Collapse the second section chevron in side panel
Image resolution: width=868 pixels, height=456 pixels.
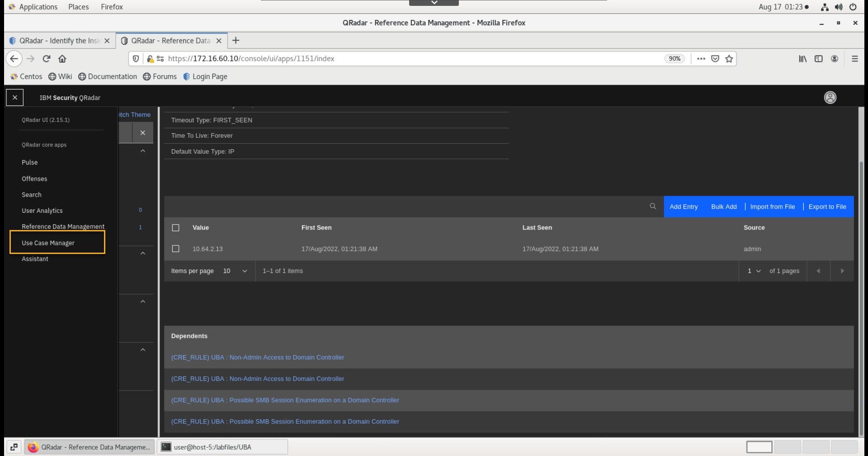143,254
